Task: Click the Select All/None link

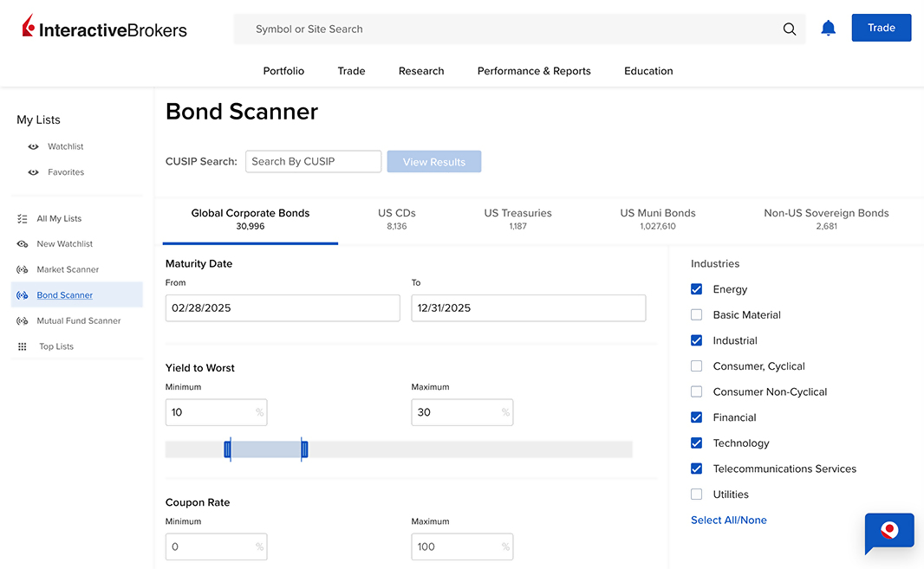Action: (728, 520)
